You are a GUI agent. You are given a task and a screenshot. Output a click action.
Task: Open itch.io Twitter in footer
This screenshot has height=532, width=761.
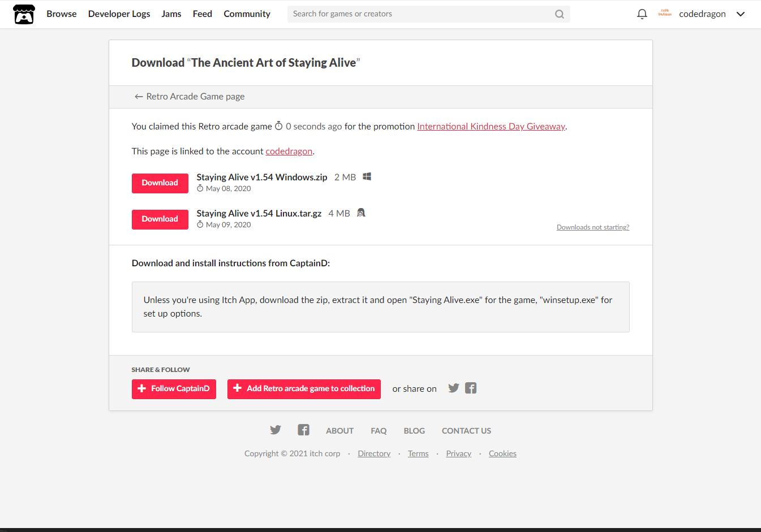click(x=276, y=430)
